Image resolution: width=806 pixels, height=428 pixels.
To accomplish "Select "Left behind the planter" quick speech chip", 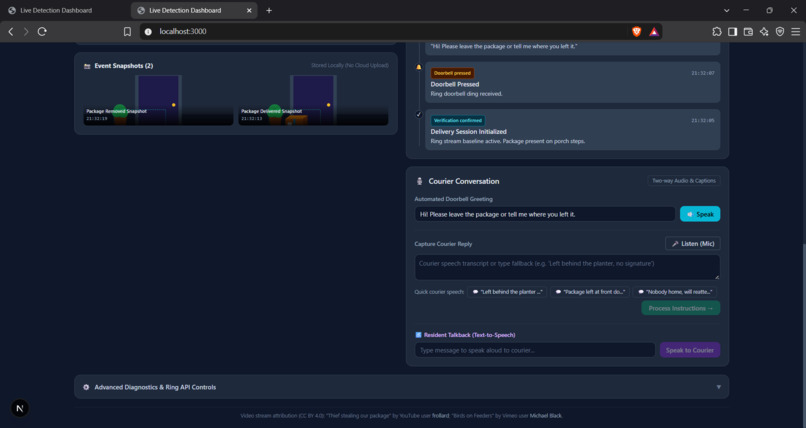I will click(507, 292).
